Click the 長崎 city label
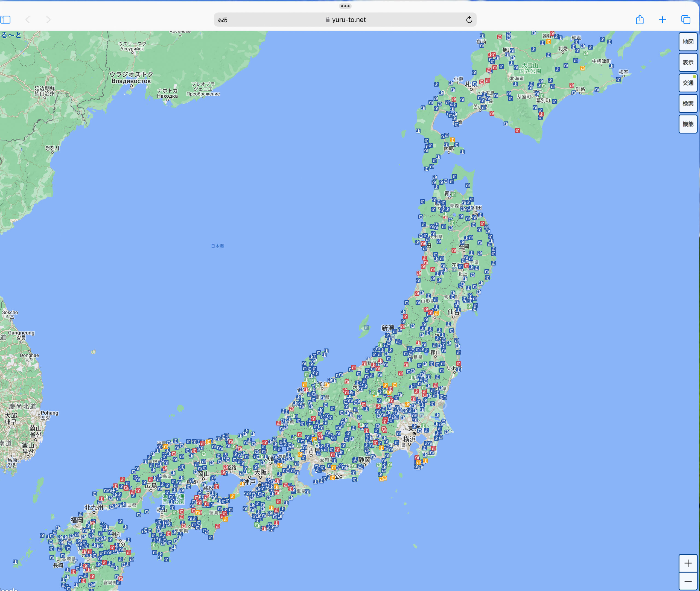The height and width of the screenshot is (591, 700). [x=58, y=565]
